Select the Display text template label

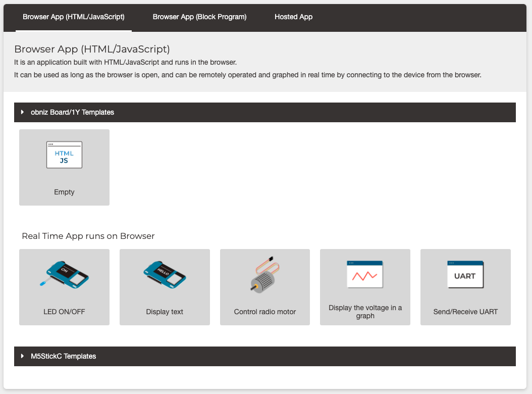point(165,312)
